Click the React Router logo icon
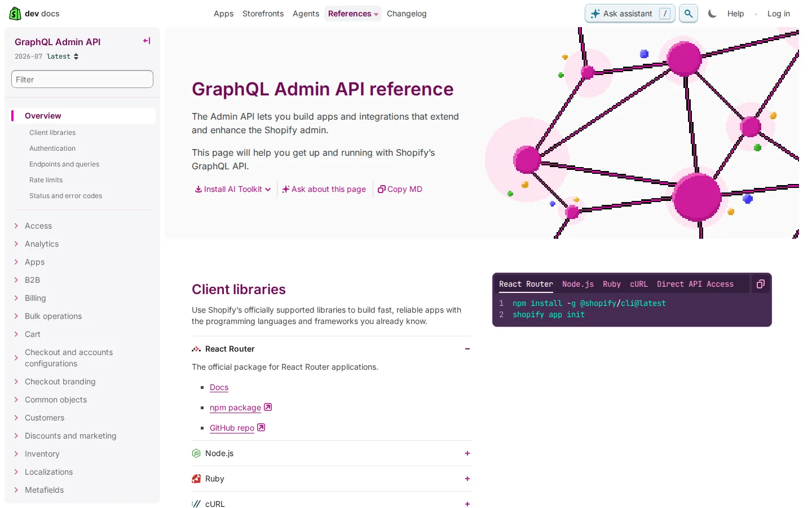This screenshot has height=508, width=812. pos(196,349)
